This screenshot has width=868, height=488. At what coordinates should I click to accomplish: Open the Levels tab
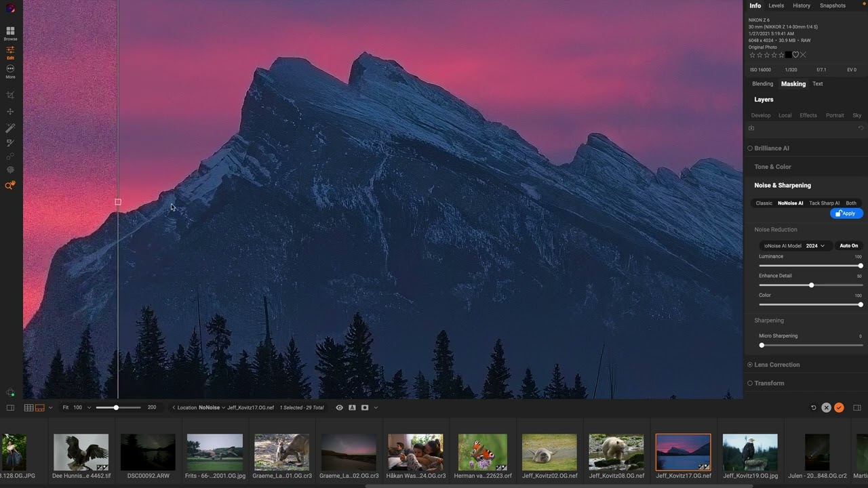coord(776,5)
